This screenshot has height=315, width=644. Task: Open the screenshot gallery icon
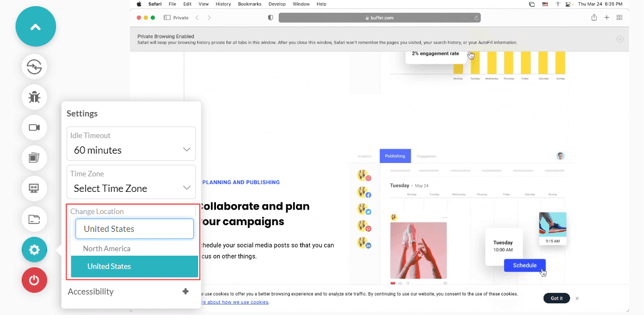coord(34,158)
